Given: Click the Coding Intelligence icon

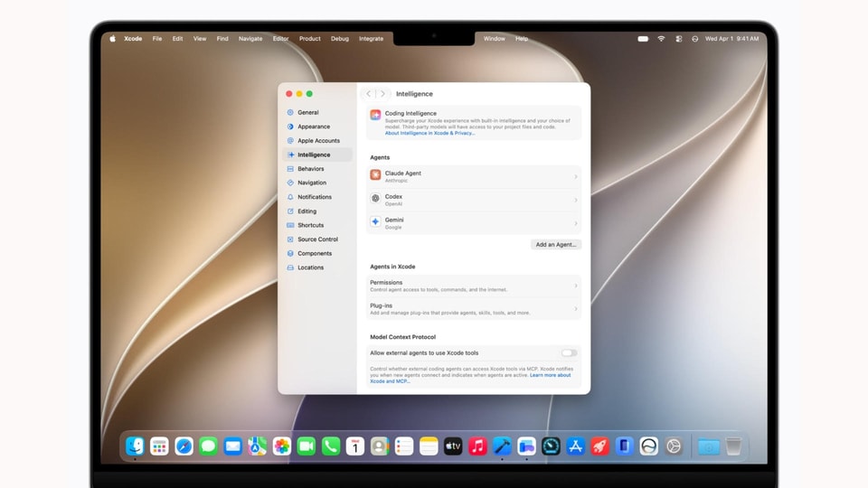Looking at the screenshot, I should tap(375, 115).
